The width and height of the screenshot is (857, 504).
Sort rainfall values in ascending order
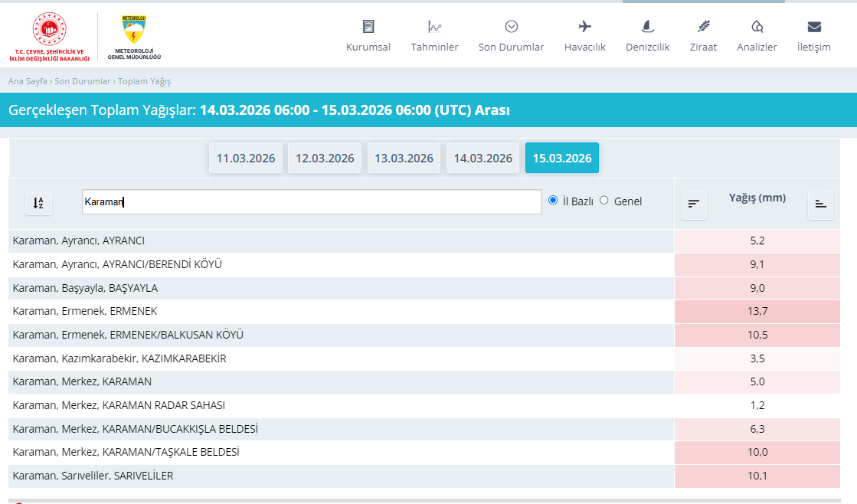click(820, 204)
